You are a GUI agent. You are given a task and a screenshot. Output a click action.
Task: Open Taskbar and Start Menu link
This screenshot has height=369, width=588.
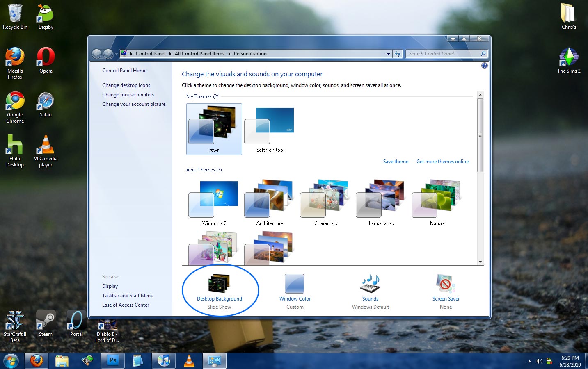point(128,296)
